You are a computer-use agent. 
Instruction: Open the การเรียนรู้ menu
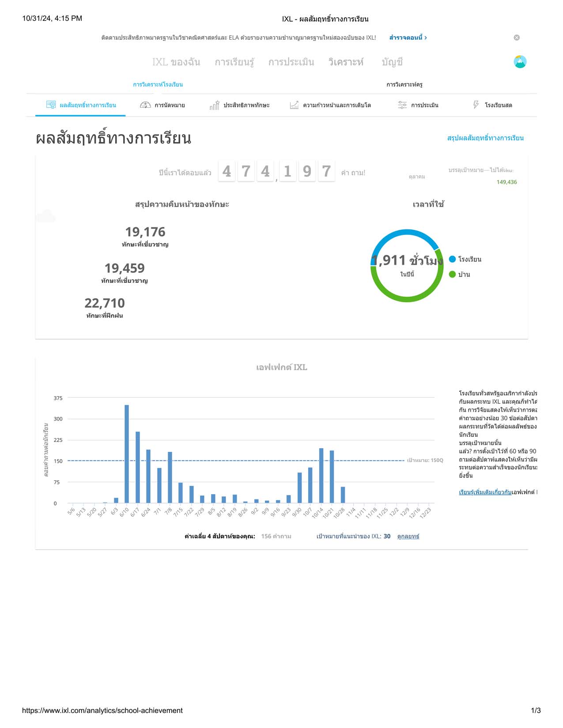[234, 62]
